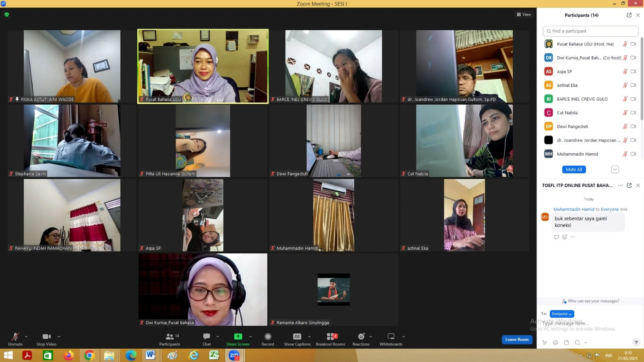Click the Share Screen icon

click(x=238, y=337)
